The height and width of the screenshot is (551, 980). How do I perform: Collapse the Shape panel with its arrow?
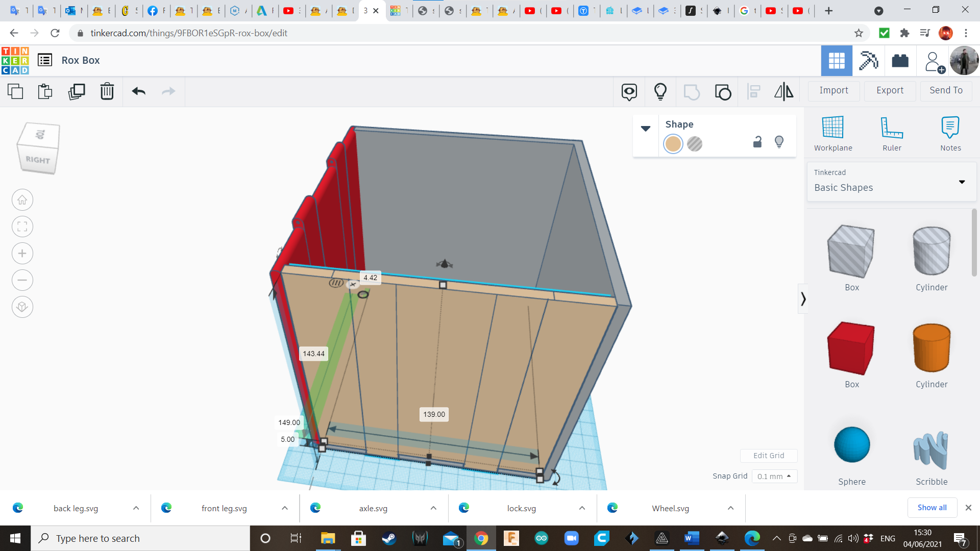[x=646, y=129]
